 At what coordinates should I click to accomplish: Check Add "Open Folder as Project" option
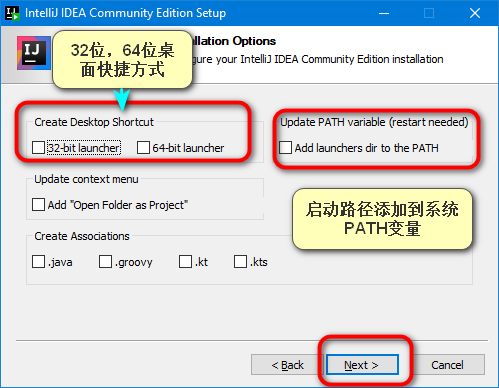(x=38, y=205)
